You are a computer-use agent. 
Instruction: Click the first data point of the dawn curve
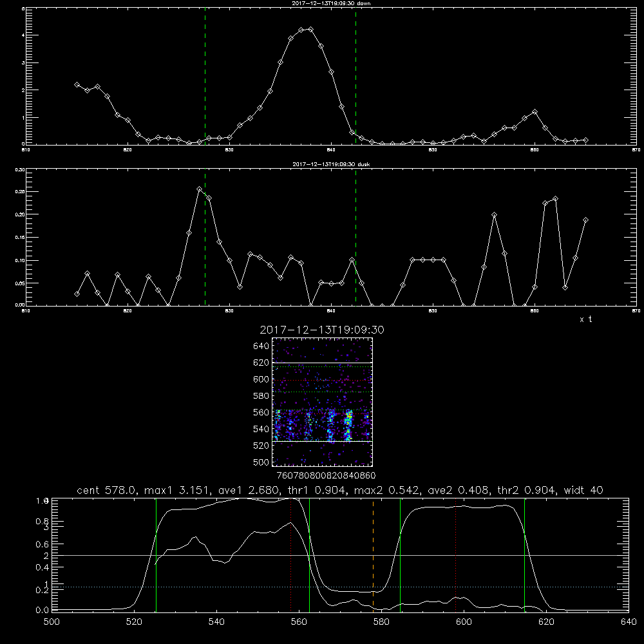tap(77, 84)
